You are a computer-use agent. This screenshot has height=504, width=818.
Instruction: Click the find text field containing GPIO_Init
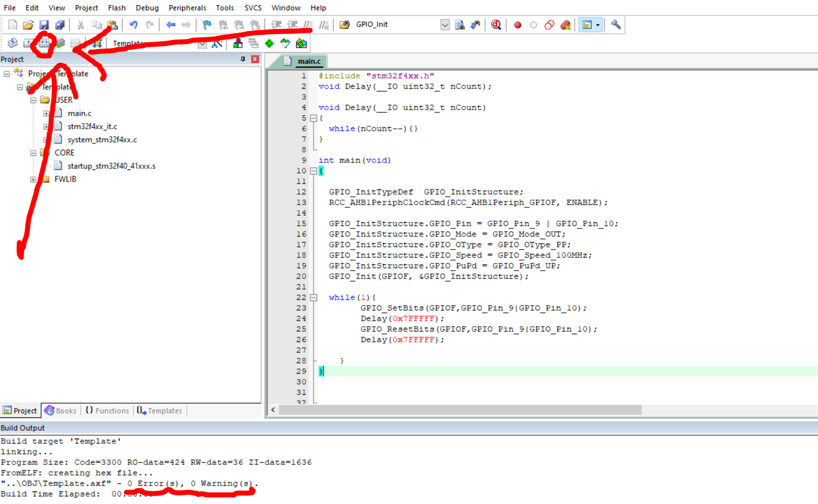(x=397, y=25)
